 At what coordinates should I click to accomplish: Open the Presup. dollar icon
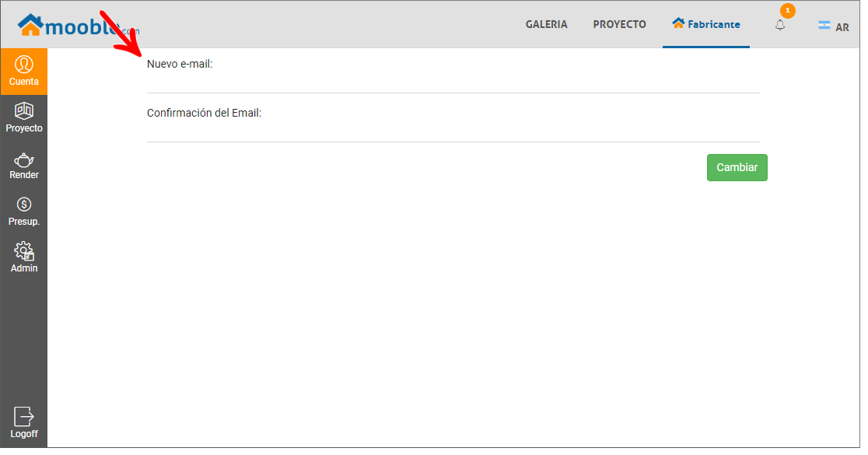pyautogui.click(x=24, y=205)
